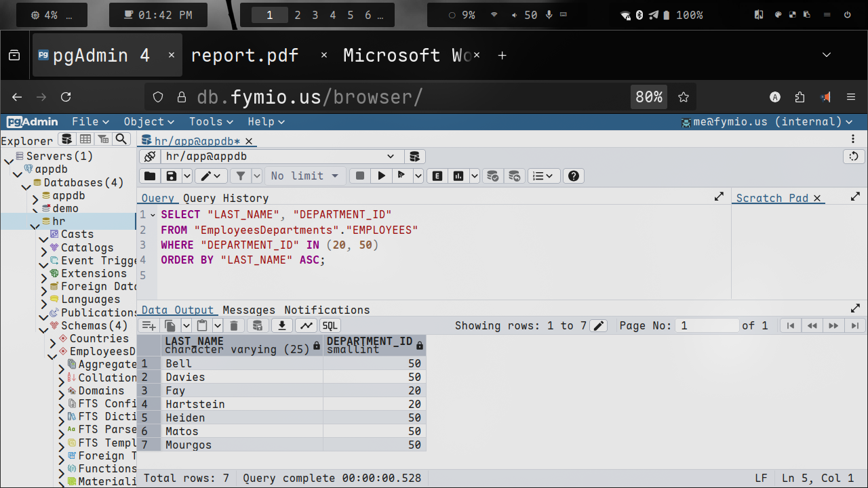Click the Explain Analyze chart icon
This screenshot has width=868, height=488.
pos(459,176)
